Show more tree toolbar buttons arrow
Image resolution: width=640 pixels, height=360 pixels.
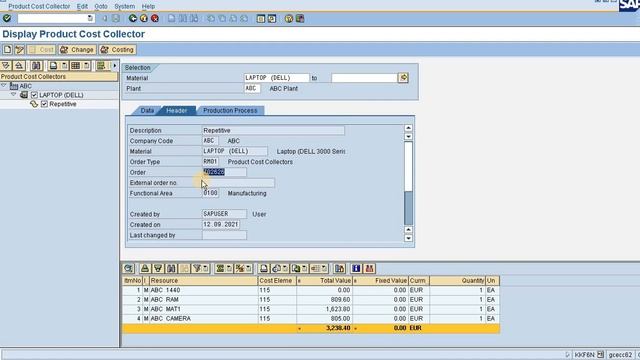(115, 66)
